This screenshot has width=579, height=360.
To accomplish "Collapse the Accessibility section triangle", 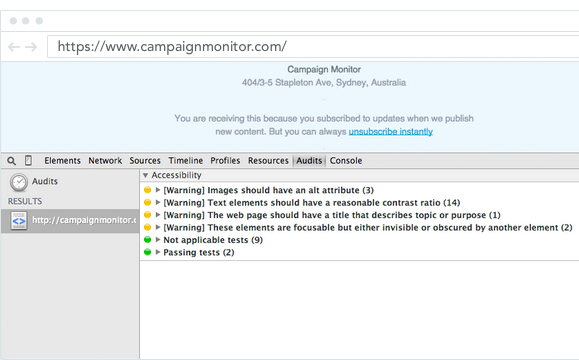I will [x=145, y=175].
